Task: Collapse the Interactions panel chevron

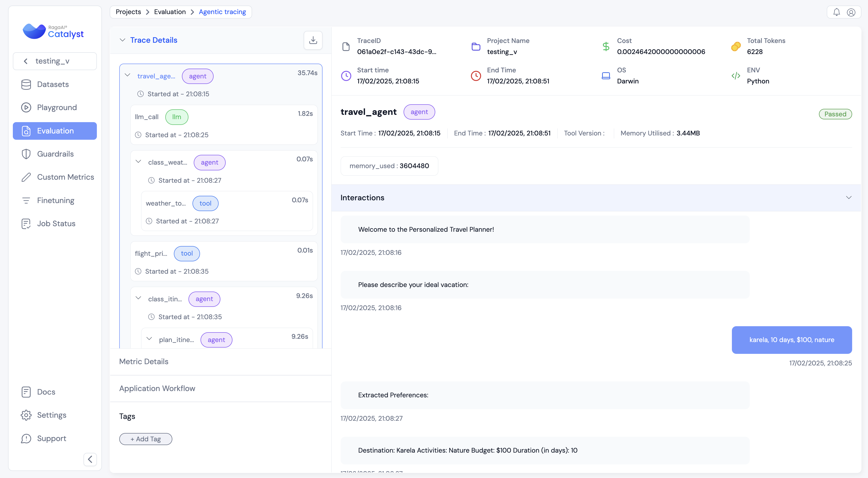Action: click(848, 198)
